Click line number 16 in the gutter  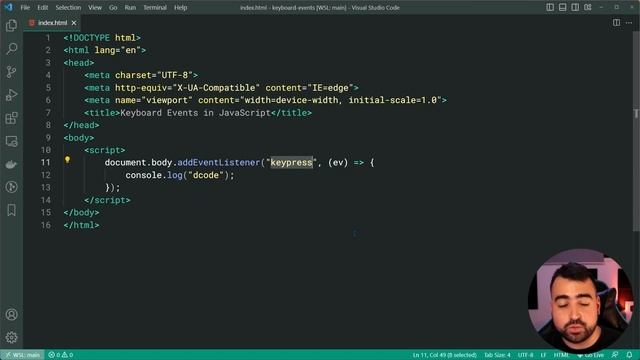coord(46,225)
